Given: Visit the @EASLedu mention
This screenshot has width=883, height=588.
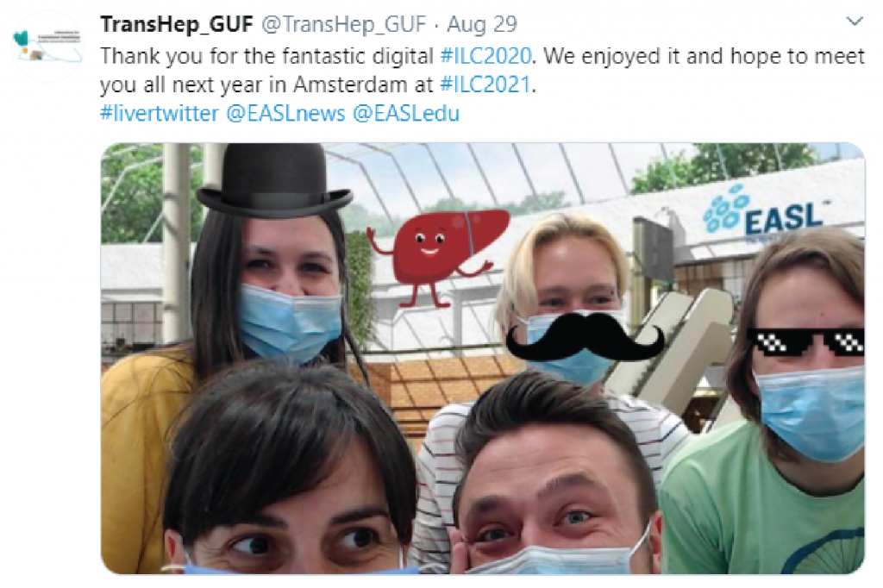Looking at the screenshot, I should (407, 114).
